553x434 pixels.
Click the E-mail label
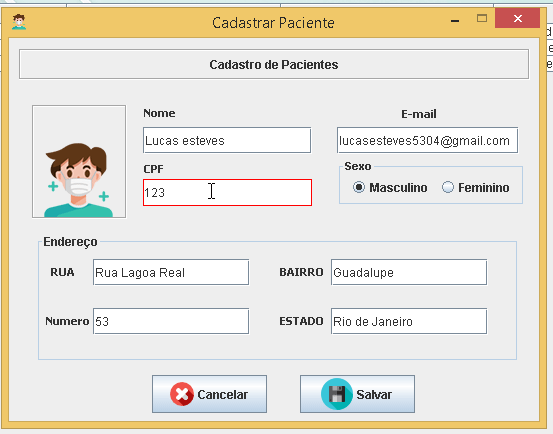(x=419, y=114)
